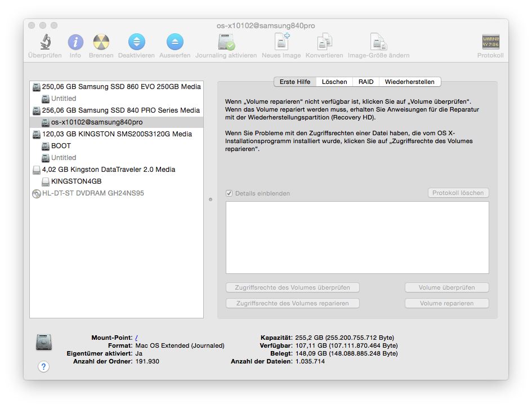Open the Info toolbar icon
The height and width of the screenshot is (408, 532).
coord(75,42)
